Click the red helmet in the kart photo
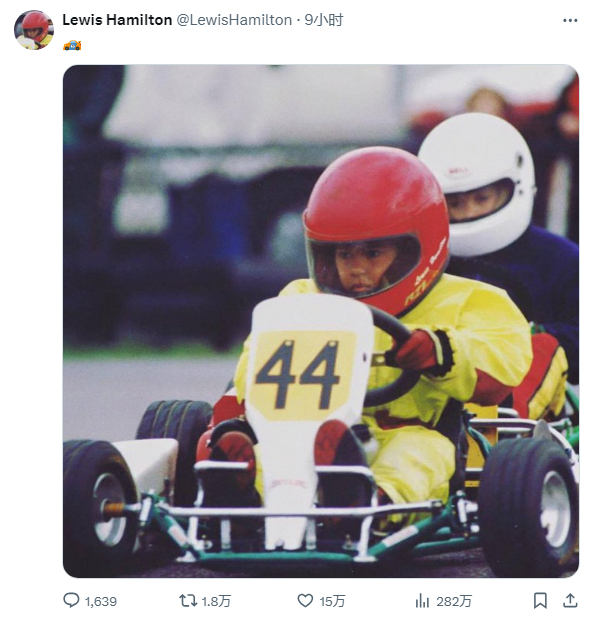The image size is (590, 619). coord(376,229)
